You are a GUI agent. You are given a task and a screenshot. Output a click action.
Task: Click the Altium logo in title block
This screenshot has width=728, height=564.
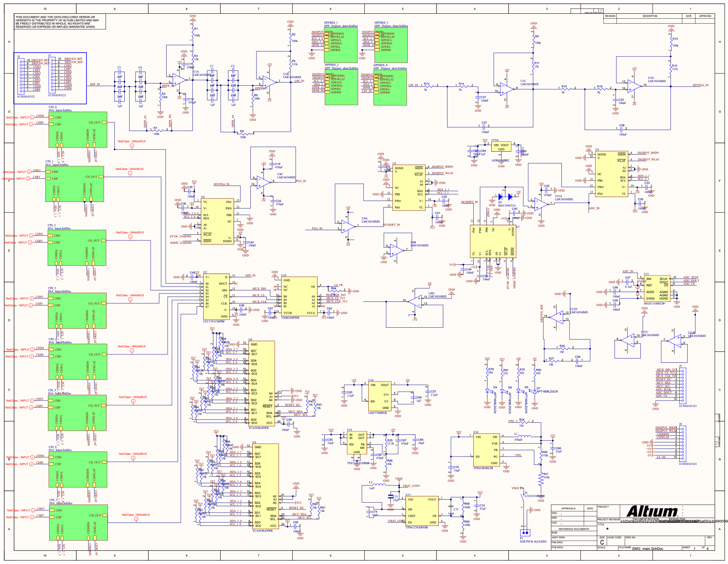[652, 511]
